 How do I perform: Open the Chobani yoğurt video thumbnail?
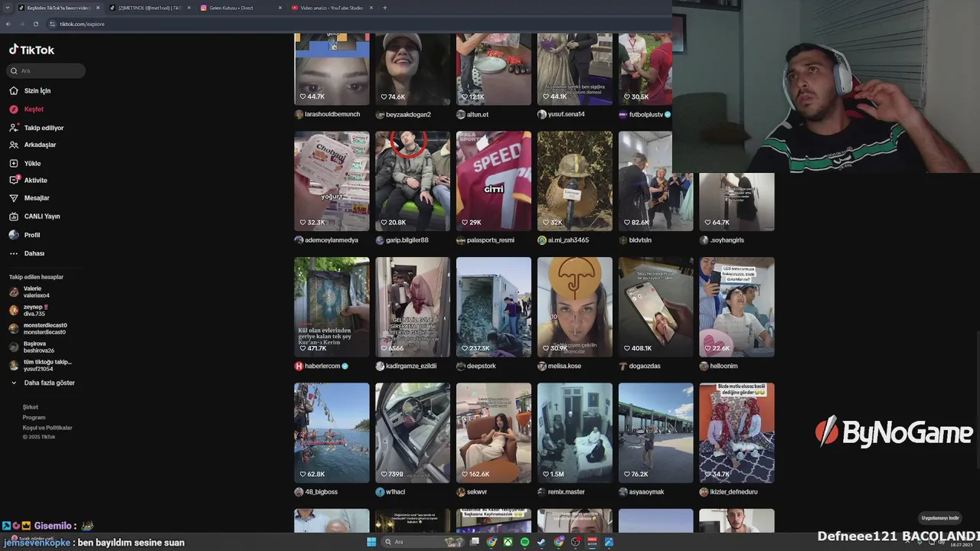pyautogui.click(x=332, y=181)
